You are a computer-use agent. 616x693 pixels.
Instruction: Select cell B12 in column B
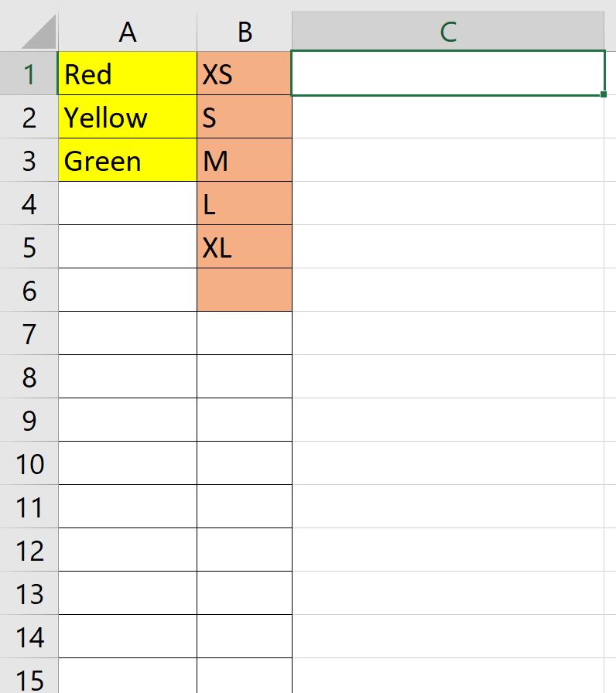244,551
